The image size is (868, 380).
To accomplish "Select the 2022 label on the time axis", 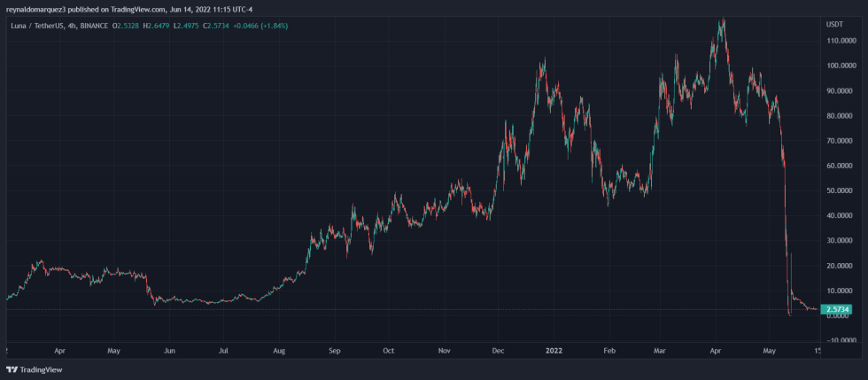I will [x=553, y=351].
